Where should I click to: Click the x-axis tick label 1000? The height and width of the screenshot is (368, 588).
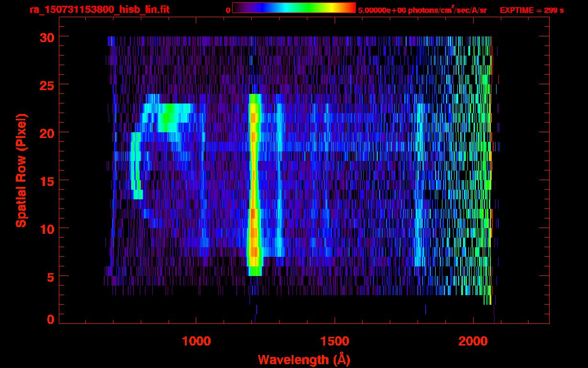coord(196,341)
